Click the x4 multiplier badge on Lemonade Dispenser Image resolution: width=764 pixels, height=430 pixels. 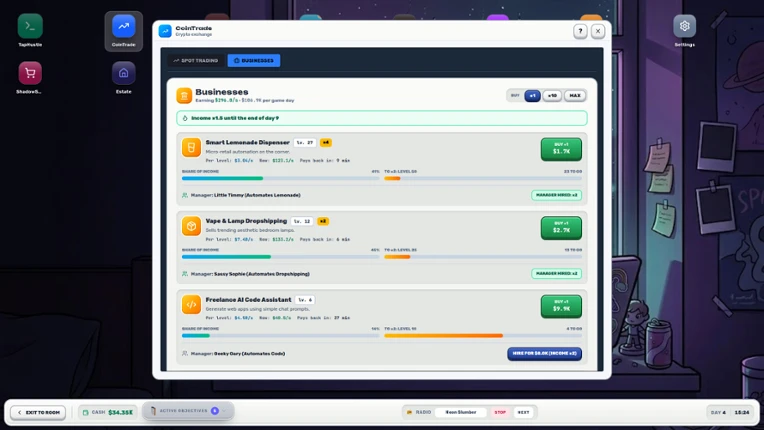coord(326,143)
